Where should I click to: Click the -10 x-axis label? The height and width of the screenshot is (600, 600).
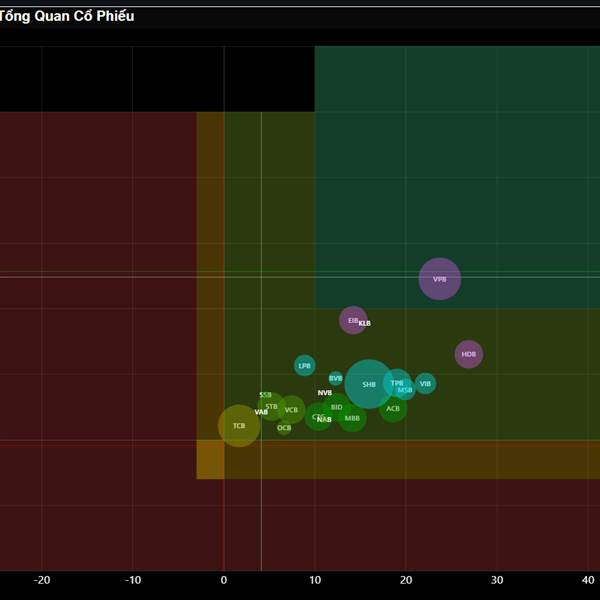coord(133,580)
